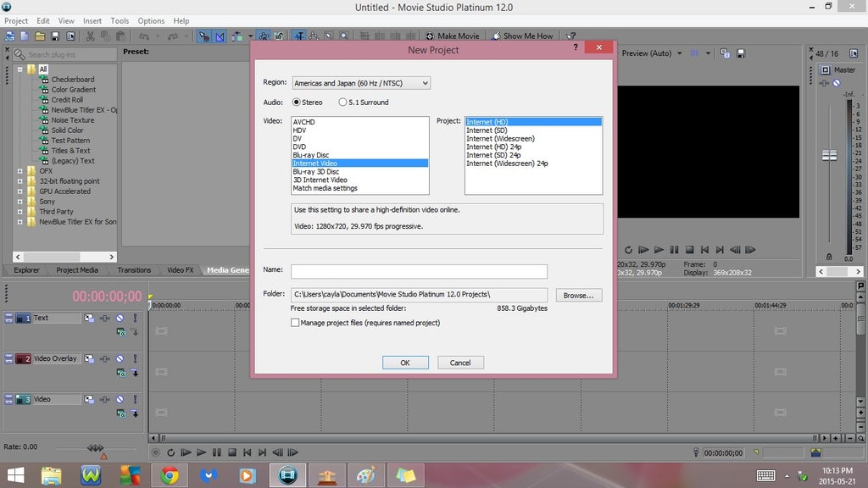Select the Stereo audio option
Viewport: 868px width, 488px height.
[x=296, y=103]
